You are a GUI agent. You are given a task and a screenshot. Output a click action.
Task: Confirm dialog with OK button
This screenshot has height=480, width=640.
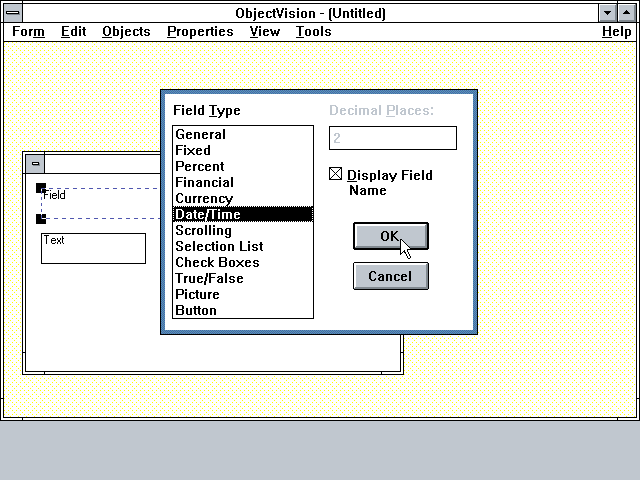point(391,236)
